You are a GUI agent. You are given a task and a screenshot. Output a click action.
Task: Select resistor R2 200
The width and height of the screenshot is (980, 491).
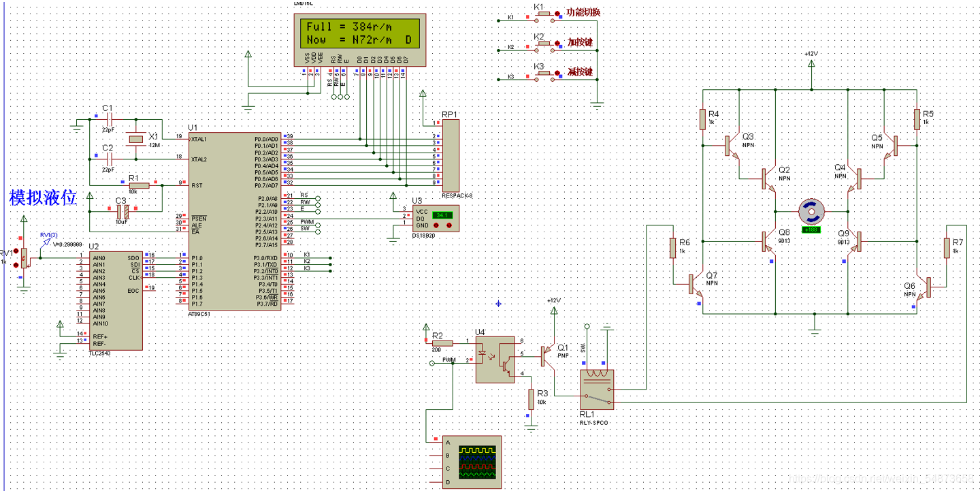click(442, 343)
